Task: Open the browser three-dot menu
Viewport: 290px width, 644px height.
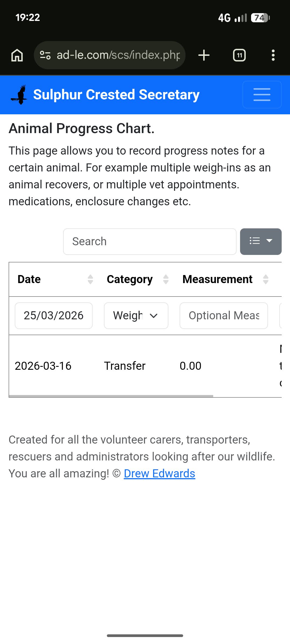Action: [x=273, y=55]
